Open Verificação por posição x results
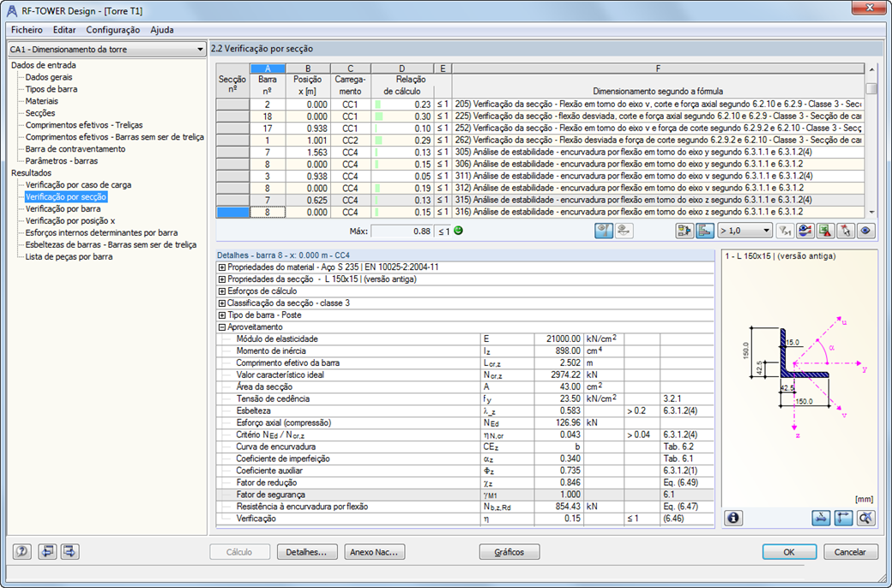 (70, 220)
